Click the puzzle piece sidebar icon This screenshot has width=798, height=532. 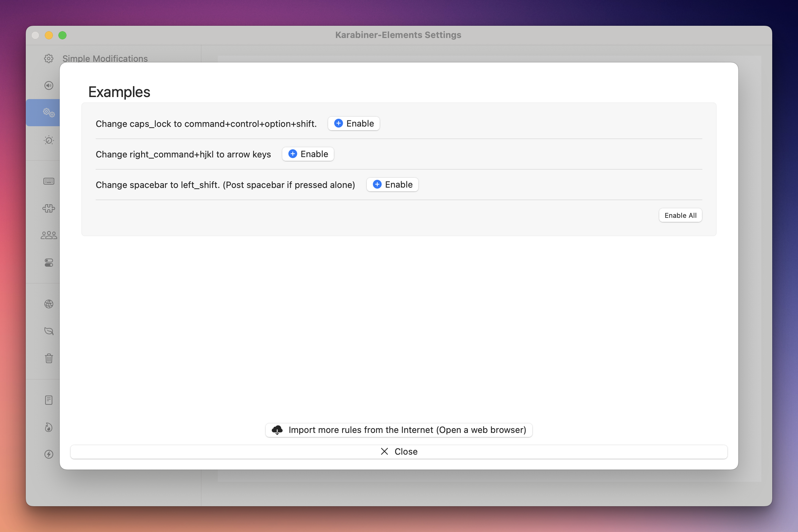click(49, 208)
